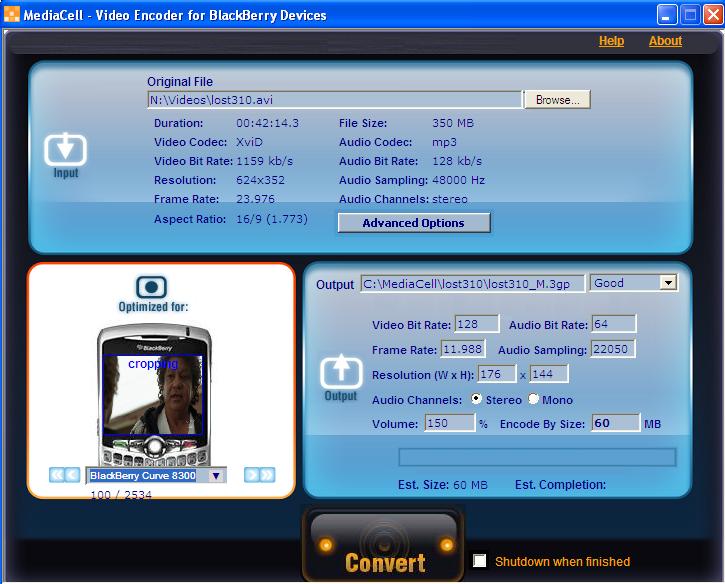Open the Good quality preset dropdown

(668, 283)
